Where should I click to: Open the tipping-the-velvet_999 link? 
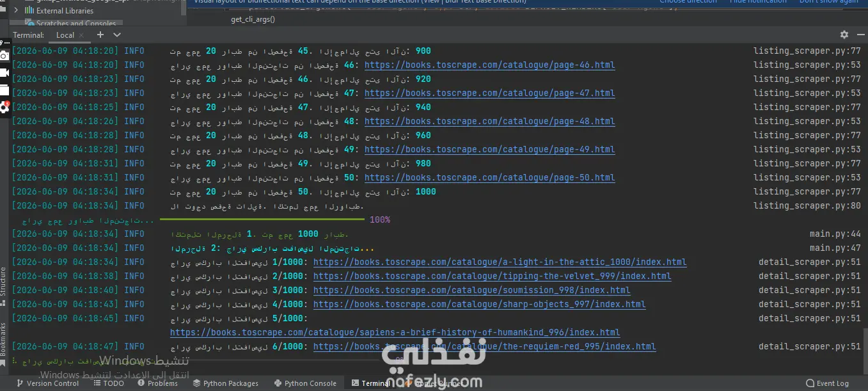[492, 276]
